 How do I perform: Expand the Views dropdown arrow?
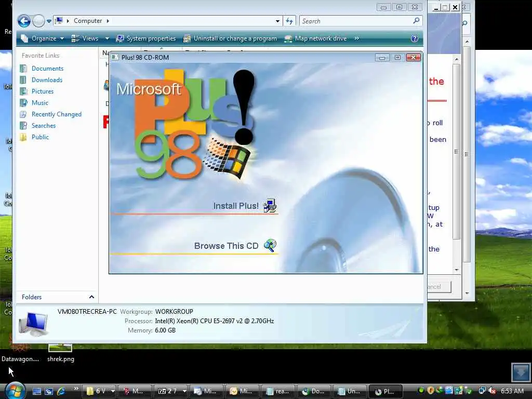(107, 38)
